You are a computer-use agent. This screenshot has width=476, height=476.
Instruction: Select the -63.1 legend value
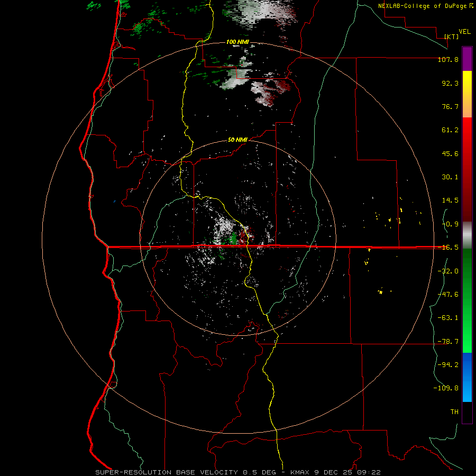[448, 318]
